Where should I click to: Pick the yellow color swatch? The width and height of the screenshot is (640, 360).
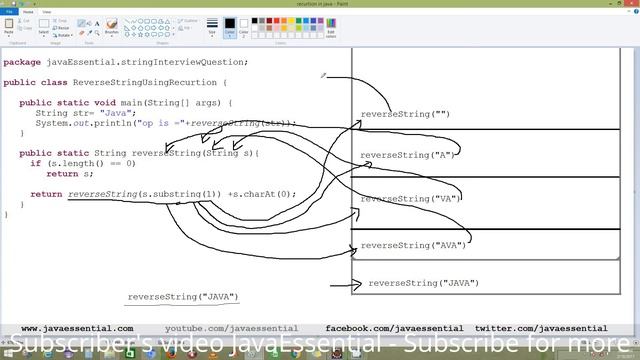point(291,20)
